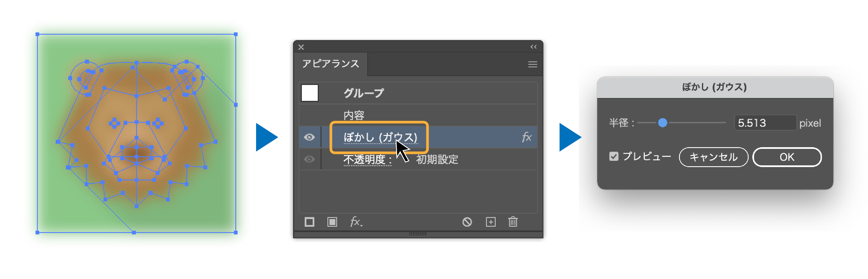868x279 pixels.
Task: Toggle visibility of the 不透明度 row
Action: [309, 159]
